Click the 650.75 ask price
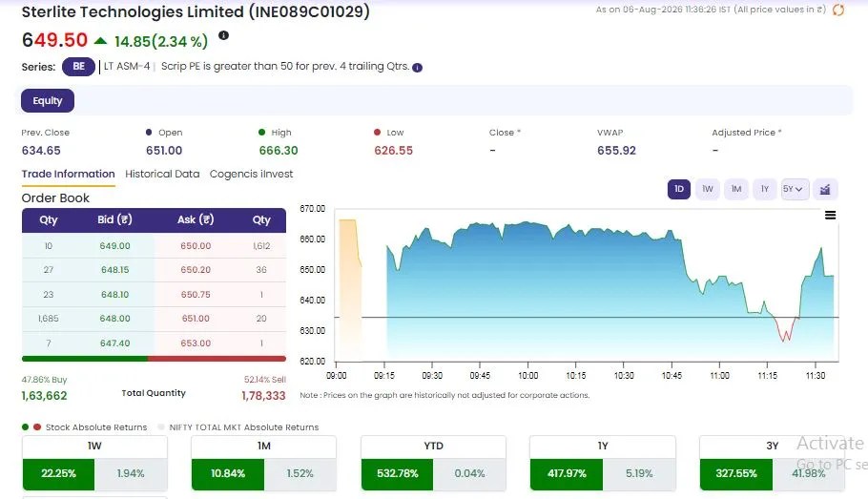868x499 pixels. click(196, 295)
